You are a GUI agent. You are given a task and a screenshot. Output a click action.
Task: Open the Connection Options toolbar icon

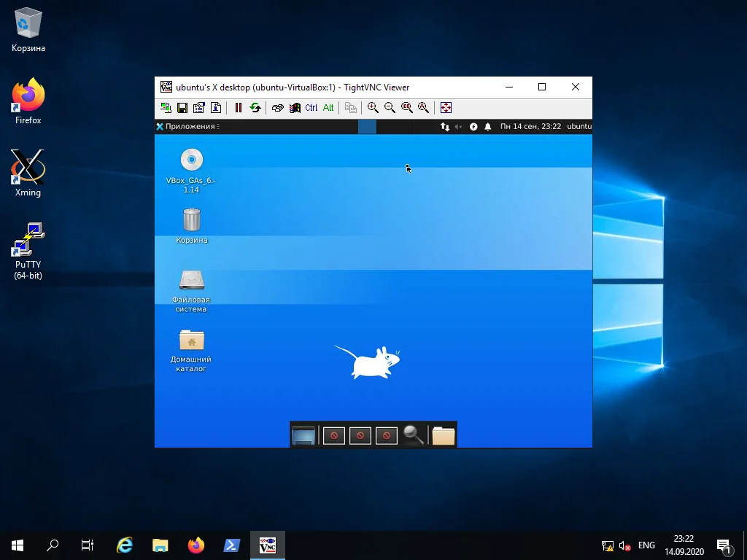[x=199, y=108]
